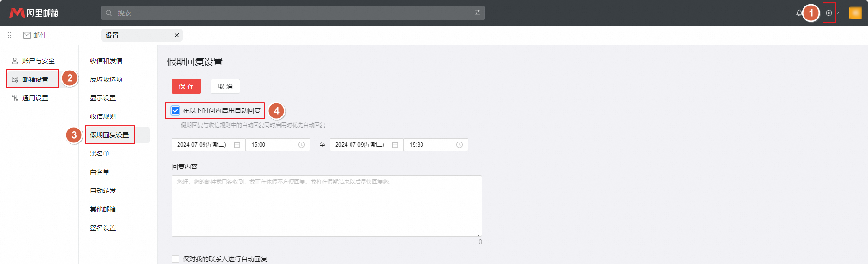Open the app grid launcher icon

[8, 35]
